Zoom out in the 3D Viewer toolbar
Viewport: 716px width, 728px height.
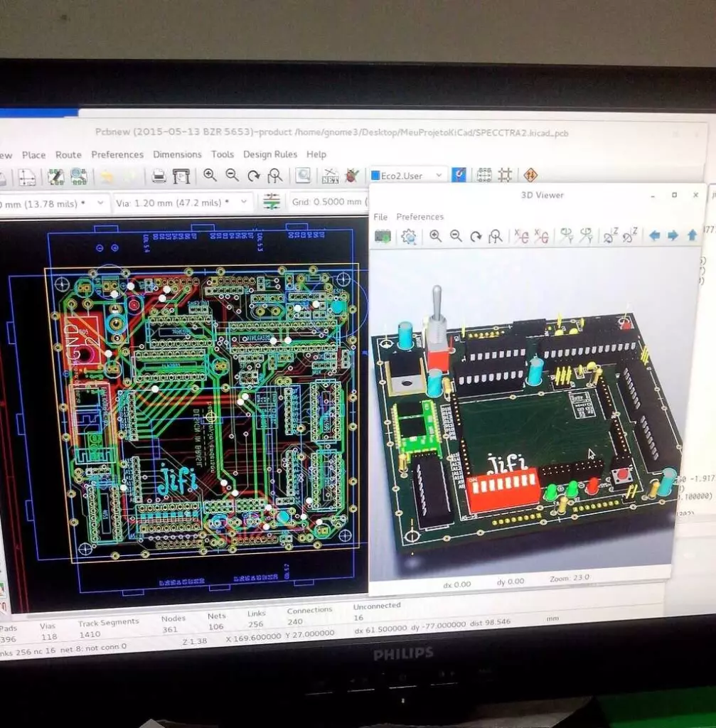click(456, 236)
